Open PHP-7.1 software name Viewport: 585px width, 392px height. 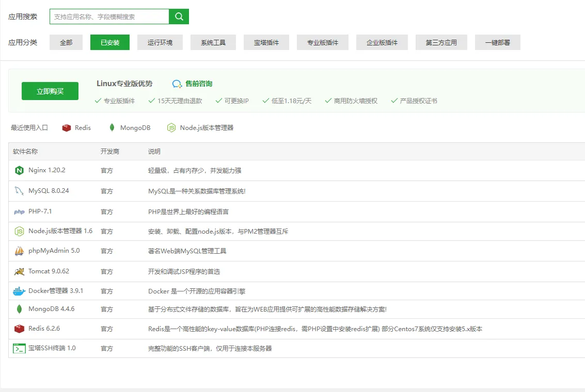pos(40,211)
